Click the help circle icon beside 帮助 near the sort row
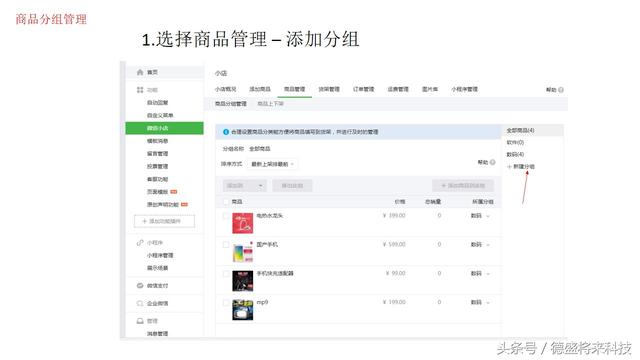Image resolution: width=640 pixels, height=360 pixels. pos(493,162)
